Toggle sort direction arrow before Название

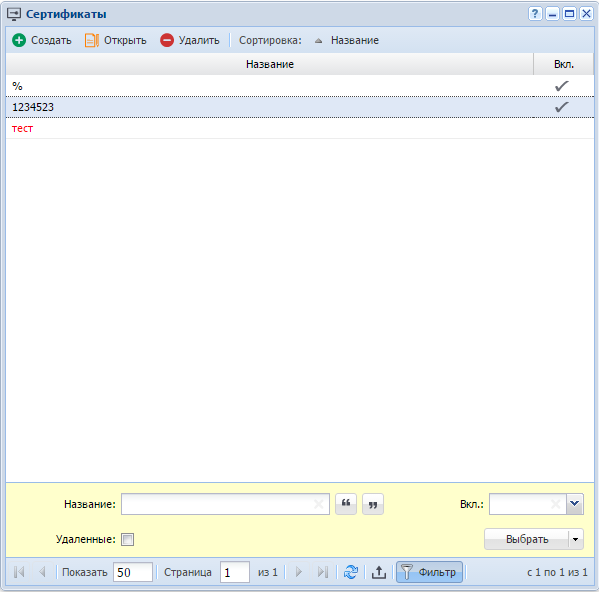[x=318, y=40]
